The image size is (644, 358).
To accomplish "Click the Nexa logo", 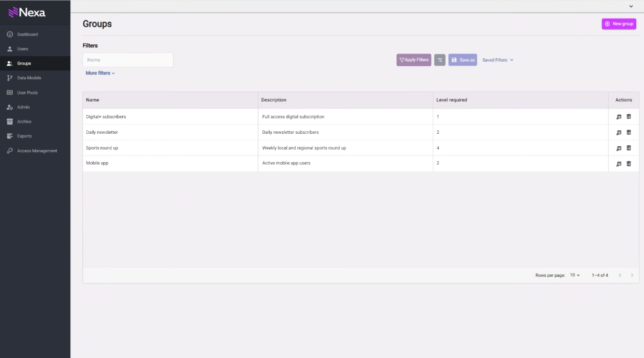I will pyautogui.click(x=27, y=12).
